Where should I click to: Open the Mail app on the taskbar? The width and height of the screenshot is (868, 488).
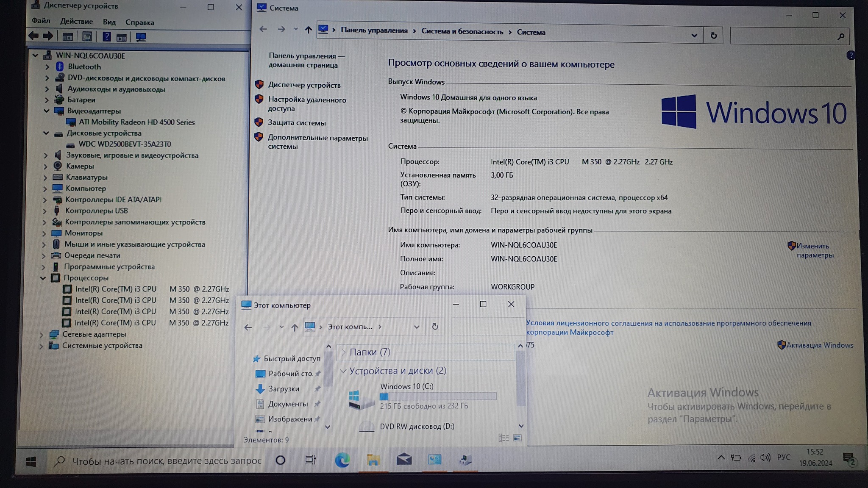click(x=403, y=459)
